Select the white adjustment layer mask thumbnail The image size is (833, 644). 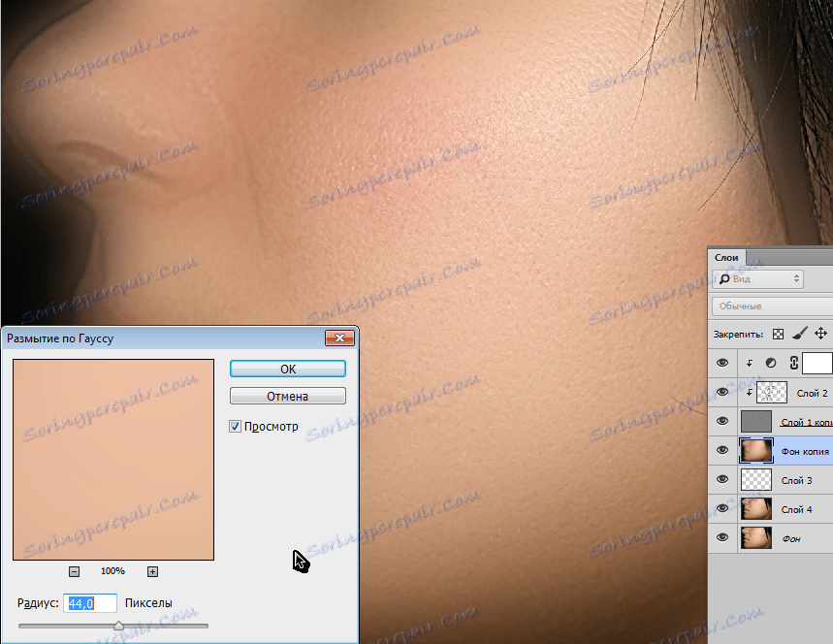817,364
